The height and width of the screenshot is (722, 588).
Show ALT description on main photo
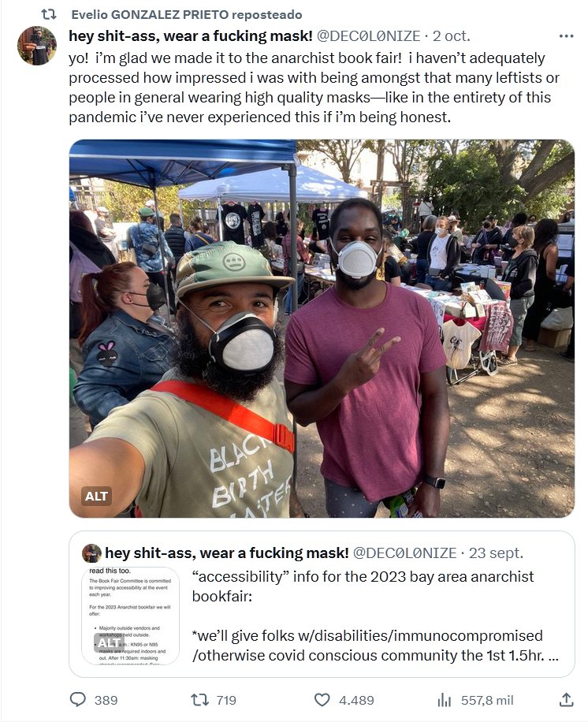[x=96, y=497]
